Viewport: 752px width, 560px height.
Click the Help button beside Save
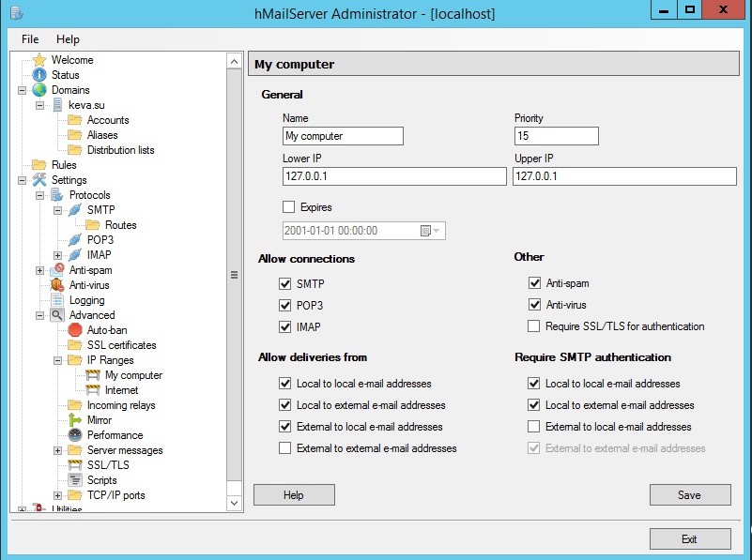coord(294,495)
